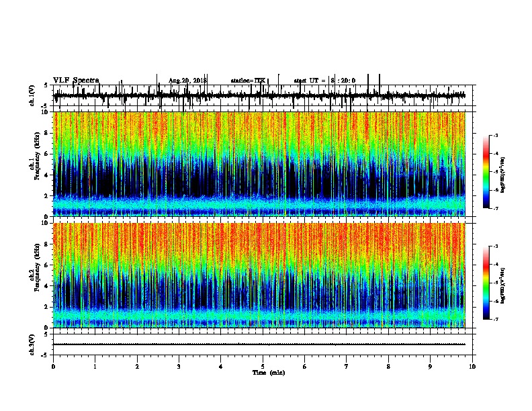Click the ch.1 spectrogram color bar
This screenshot has height=411, width=532.
[x=486, y=172]
